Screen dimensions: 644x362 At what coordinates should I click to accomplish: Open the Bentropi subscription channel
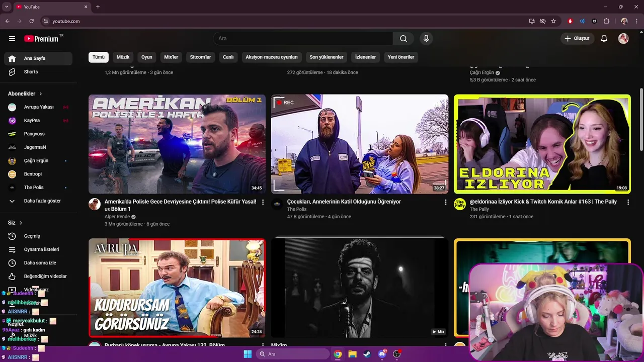(38, 174)
